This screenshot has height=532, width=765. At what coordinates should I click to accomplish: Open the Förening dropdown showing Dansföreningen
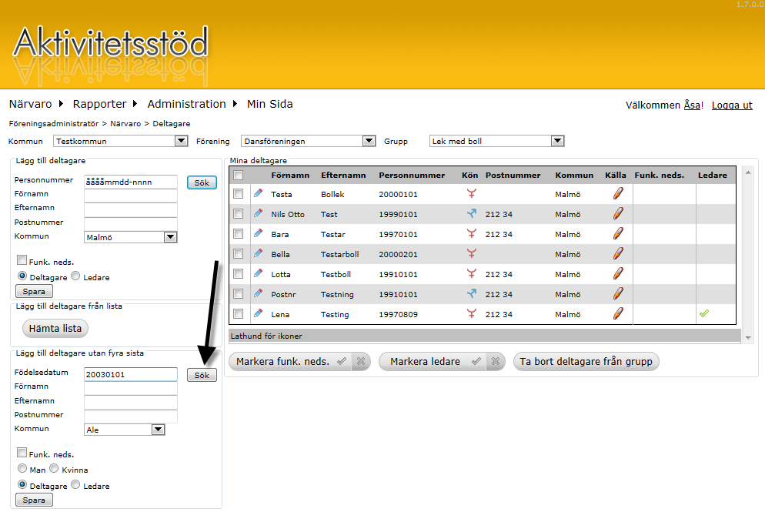(x=309, y=141)
